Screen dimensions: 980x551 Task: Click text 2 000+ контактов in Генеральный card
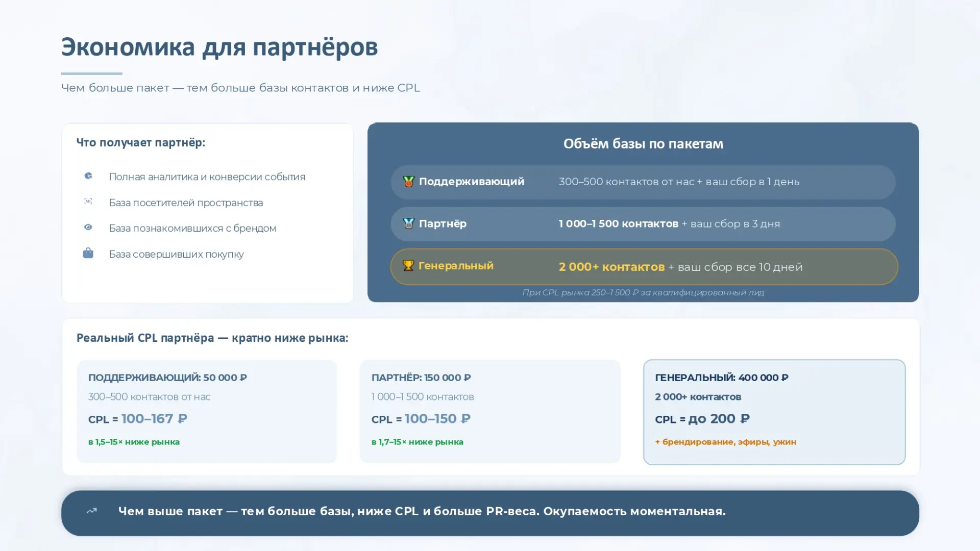[x=698, y=397]
